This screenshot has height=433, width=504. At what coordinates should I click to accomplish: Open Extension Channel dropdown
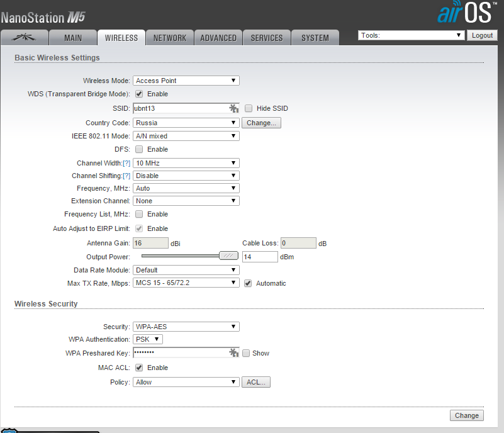(186, 201)
